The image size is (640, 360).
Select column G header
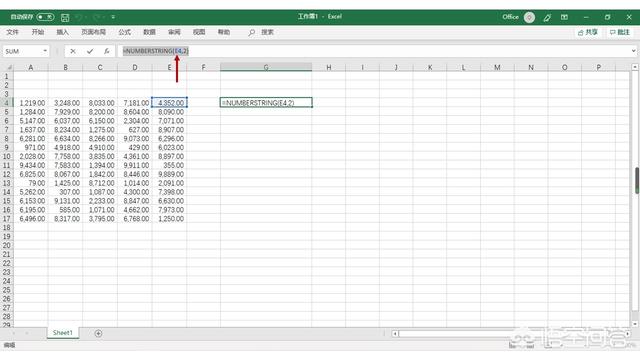coord(266,67)
